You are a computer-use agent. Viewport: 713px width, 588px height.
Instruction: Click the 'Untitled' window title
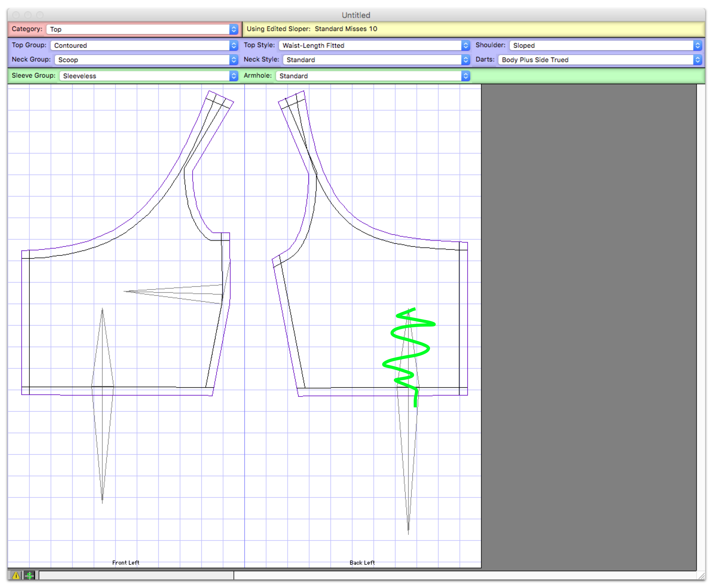click(x=356, y=15)
